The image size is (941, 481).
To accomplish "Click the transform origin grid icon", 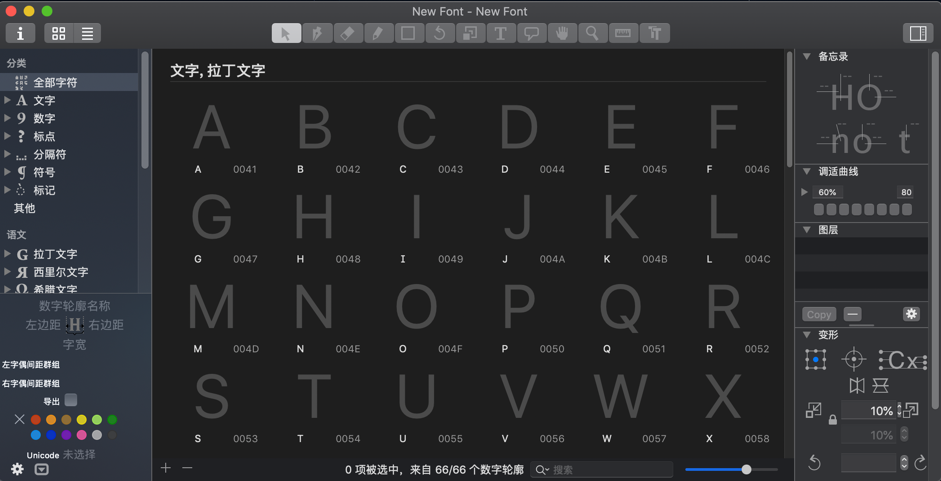I will pos(816,360).
